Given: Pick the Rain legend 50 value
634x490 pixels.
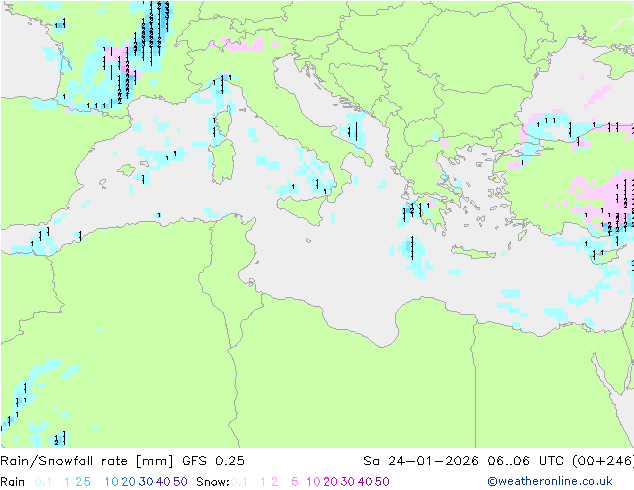Looking at the screenshot, I should 180,482.
